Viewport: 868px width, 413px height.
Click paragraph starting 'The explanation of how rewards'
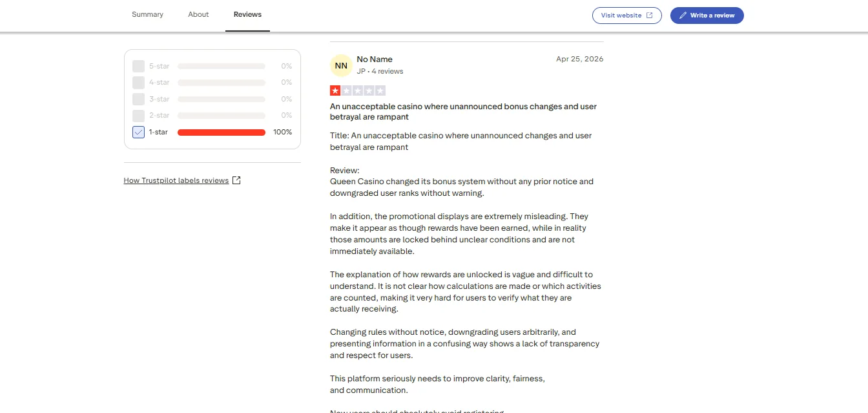[466, 292]
